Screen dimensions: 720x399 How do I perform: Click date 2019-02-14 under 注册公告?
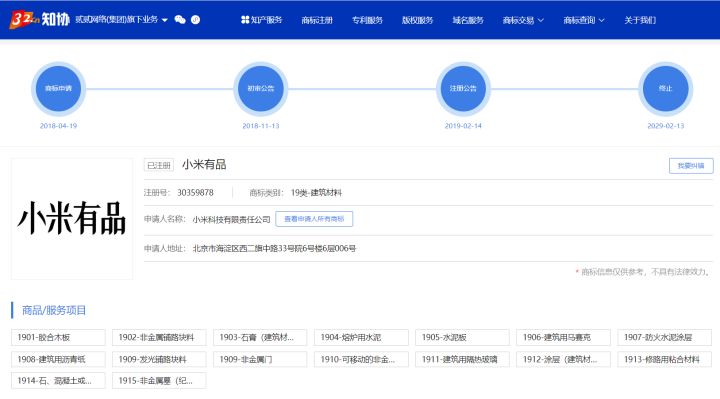(463, 126)
